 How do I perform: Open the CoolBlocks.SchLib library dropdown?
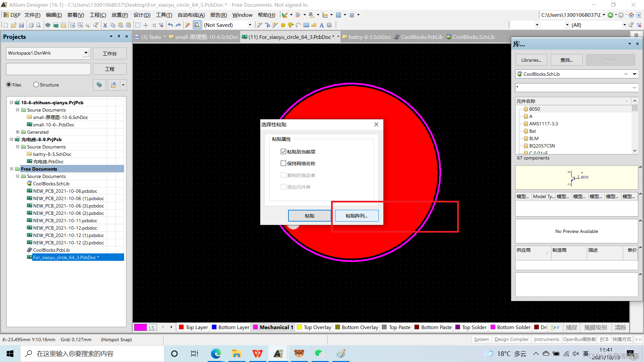point(626,74)
